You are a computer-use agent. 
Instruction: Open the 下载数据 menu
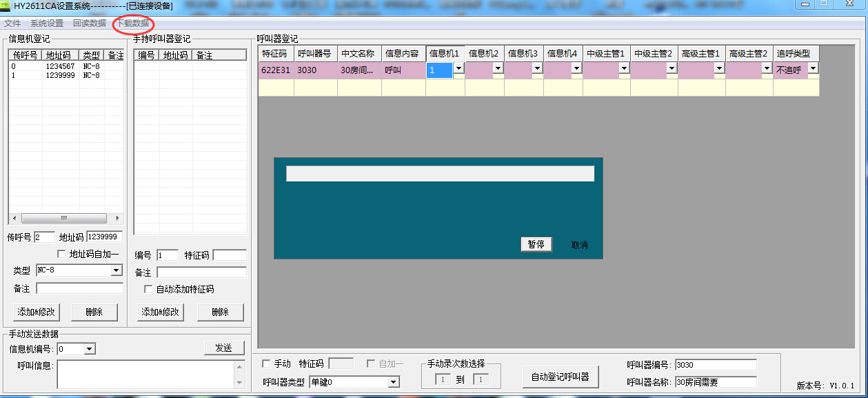[132, 23]
